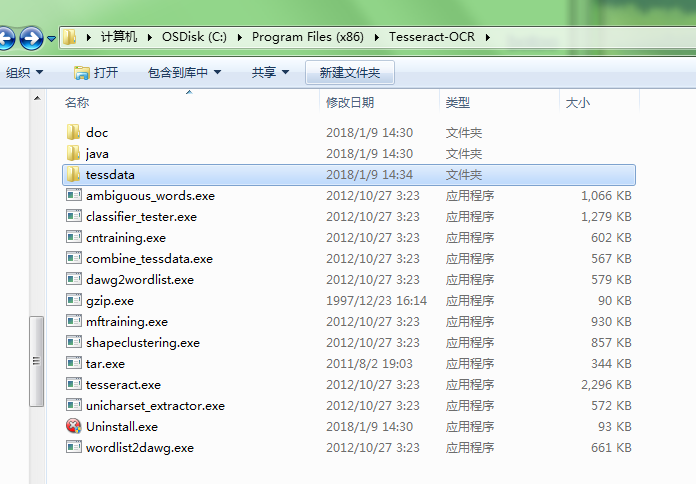Open the 组织 menu
Viewport: 696px width, 484px height.
click(24, 72)
